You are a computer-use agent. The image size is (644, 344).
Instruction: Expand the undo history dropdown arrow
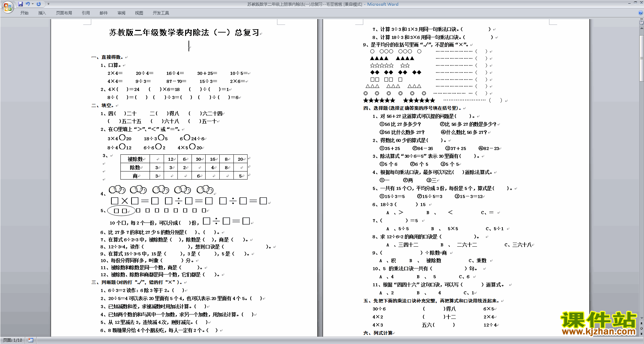tap(33, 4)
